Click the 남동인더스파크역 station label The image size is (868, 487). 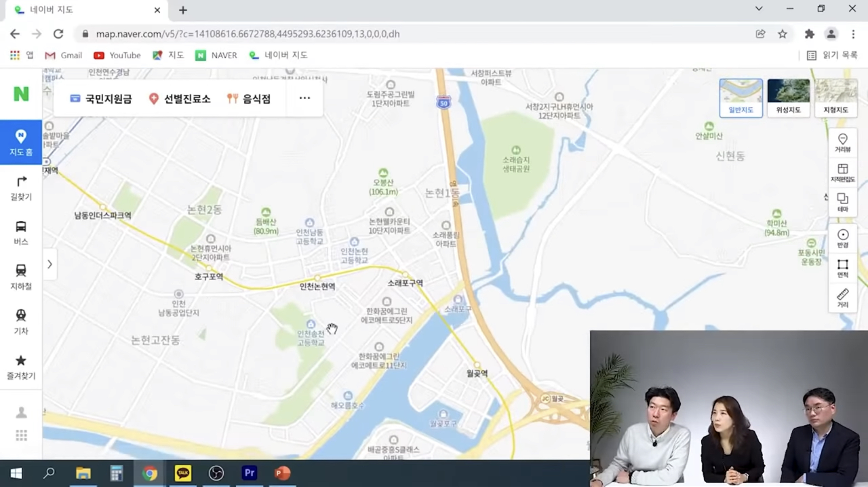click(x=103, y=215)
